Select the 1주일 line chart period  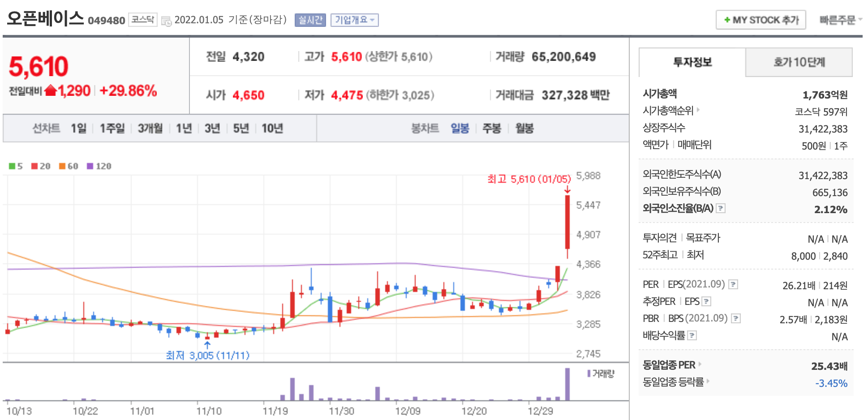click(112, 129)
